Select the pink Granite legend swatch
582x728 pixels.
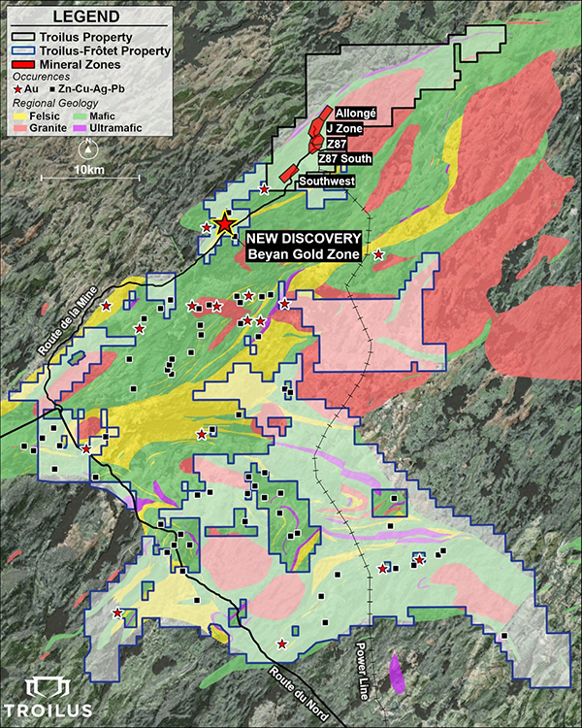tap(16, 127)
